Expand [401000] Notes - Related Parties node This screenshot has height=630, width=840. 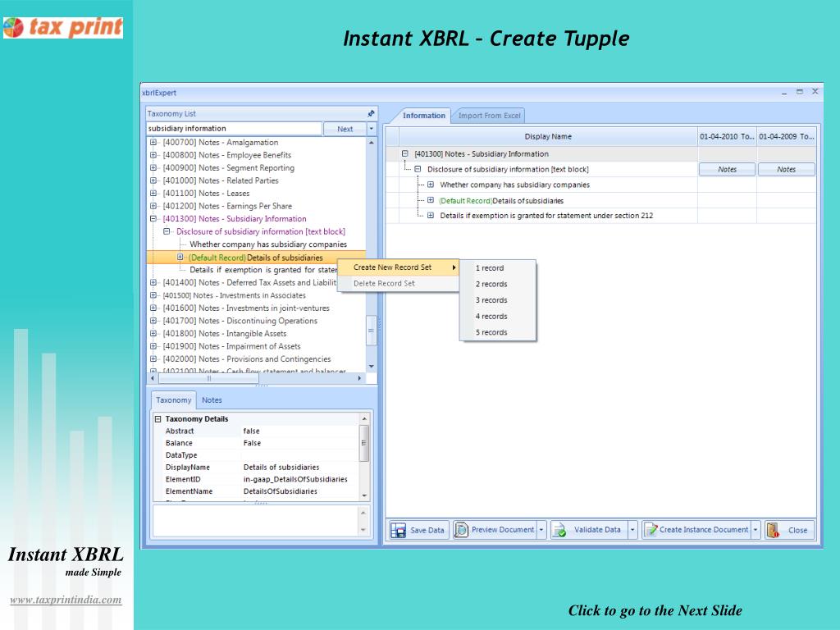[x=153, y=180]
